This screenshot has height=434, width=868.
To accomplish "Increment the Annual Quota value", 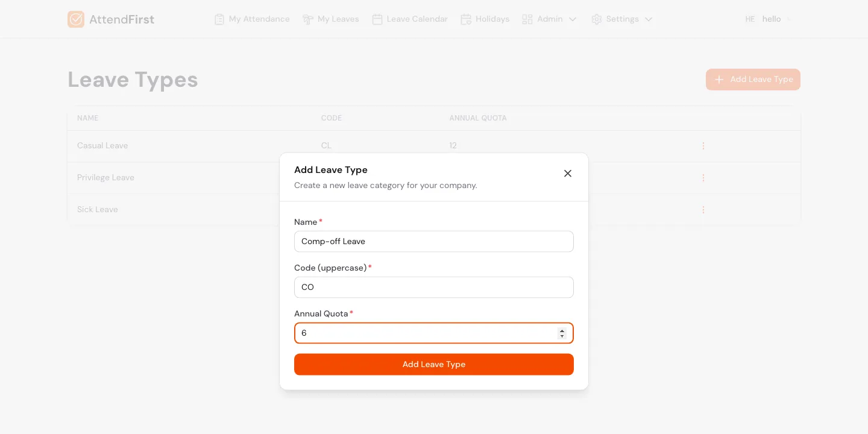I will [x=562, y=330].
